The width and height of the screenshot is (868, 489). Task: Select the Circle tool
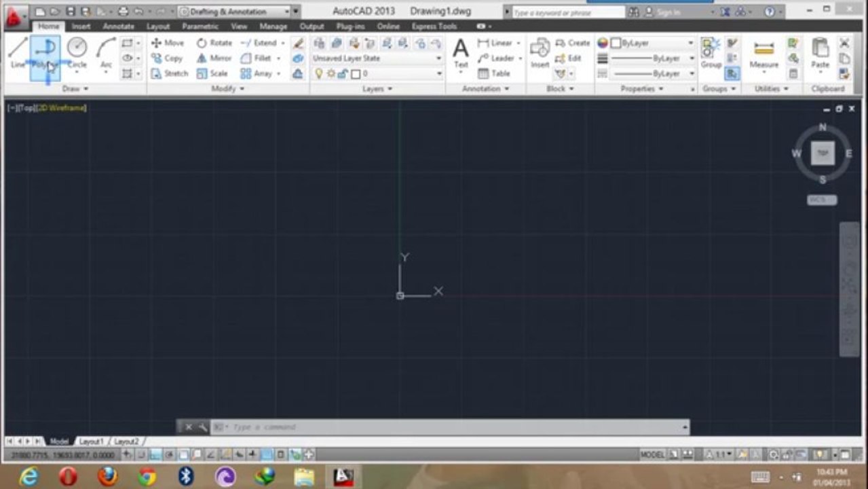(x=77, y=53)
